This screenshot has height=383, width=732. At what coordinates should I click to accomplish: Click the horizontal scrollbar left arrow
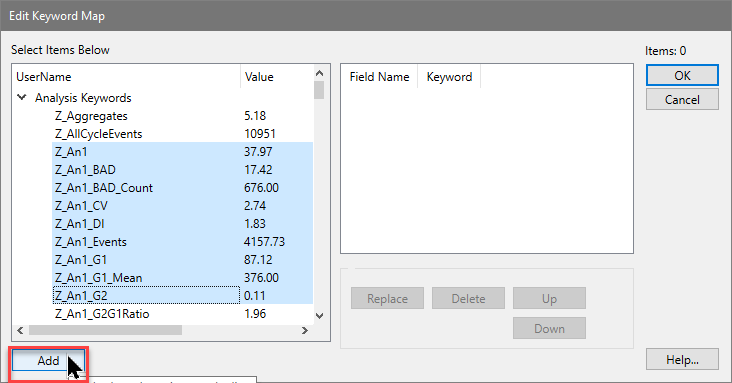(x=20, y=330)
